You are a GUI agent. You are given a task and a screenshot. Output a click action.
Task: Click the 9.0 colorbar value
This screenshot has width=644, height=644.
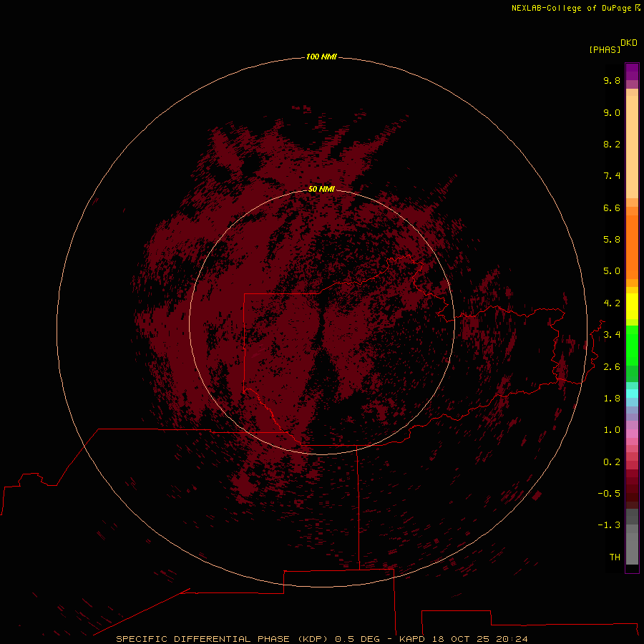pos(612,113)
